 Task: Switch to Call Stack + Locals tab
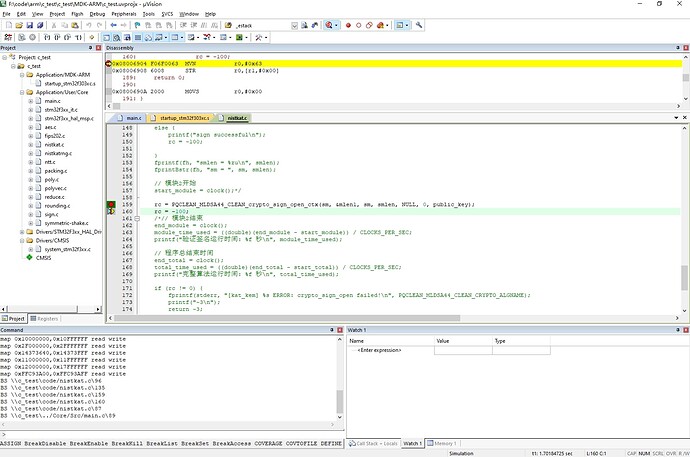[x=373, y=443]
